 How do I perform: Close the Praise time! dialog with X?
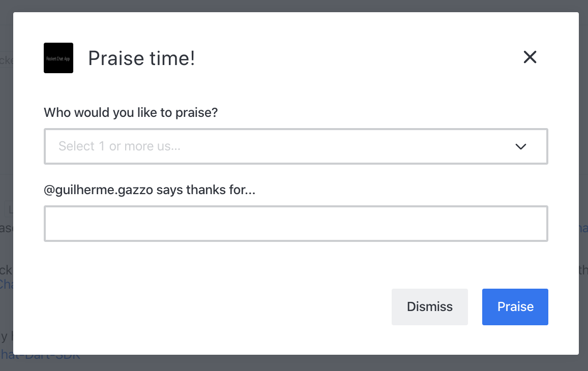pyautogui.click(x=530, y=57)
